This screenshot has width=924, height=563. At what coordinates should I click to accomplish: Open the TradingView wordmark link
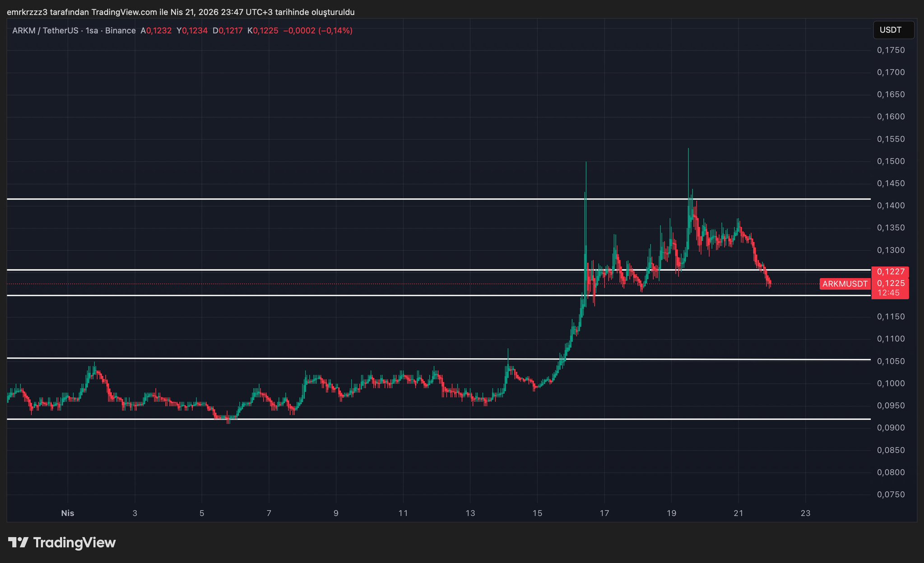74,543
